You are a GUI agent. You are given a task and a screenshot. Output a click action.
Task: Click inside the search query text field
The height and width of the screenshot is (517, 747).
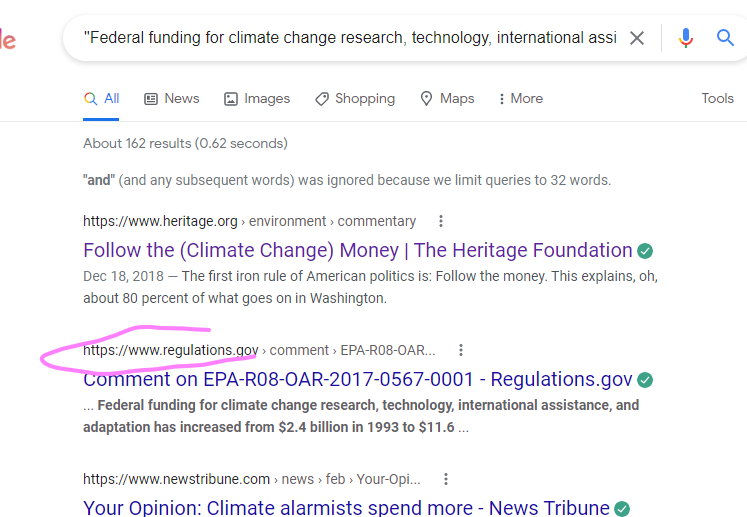350,39
